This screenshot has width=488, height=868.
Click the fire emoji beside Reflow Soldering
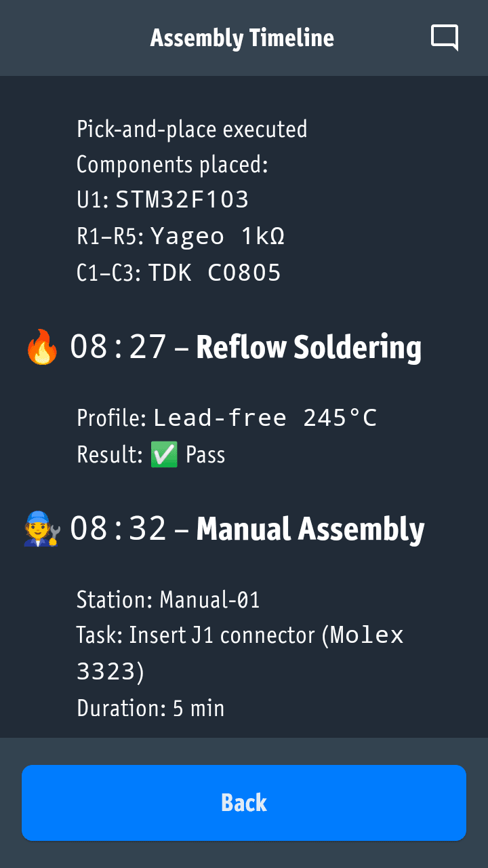point(42,347)
